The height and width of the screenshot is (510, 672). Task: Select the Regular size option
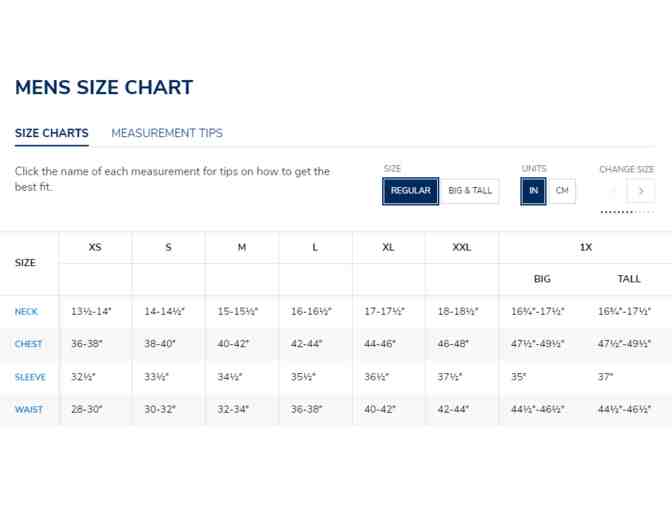click(410, 191)
